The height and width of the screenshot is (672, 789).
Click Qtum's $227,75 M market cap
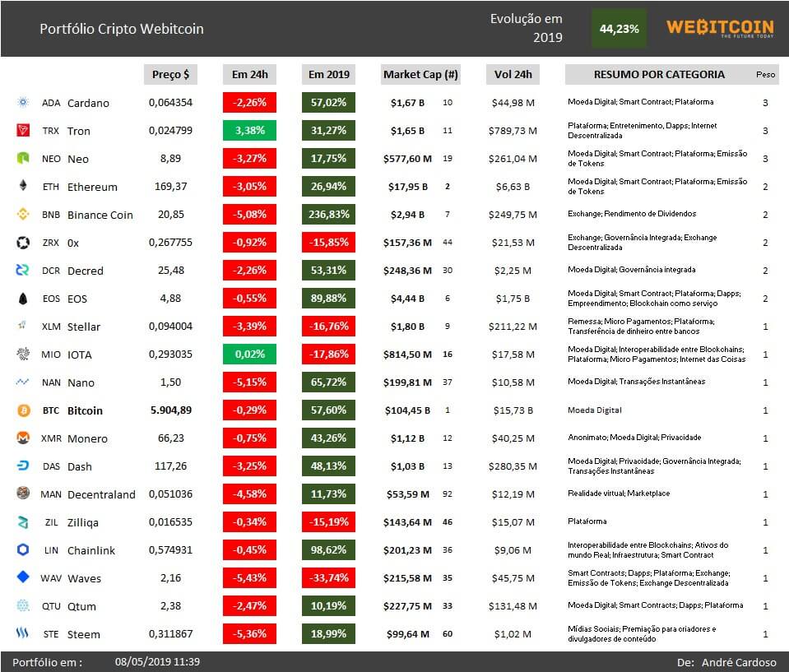[407, 607]
